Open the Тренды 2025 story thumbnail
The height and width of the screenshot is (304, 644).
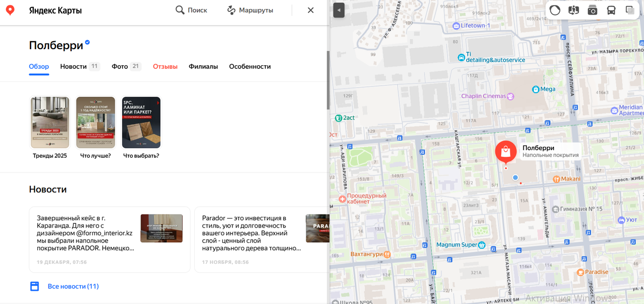pos(50,123)
